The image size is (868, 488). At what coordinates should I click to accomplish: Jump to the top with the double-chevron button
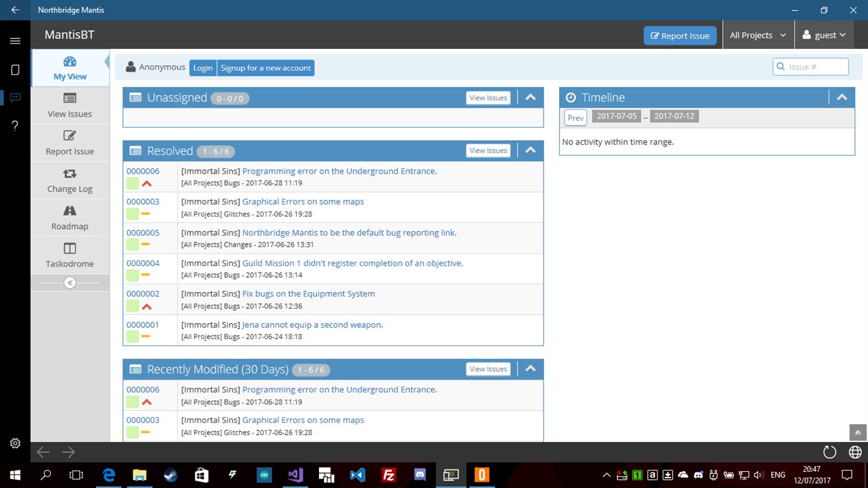coord(857,433)
